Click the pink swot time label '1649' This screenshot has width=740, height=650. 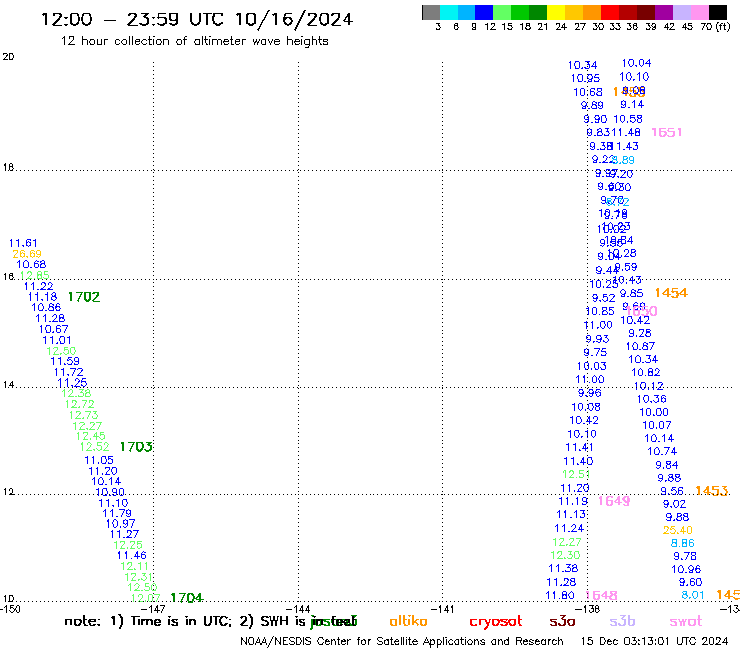tap(614, 501)
